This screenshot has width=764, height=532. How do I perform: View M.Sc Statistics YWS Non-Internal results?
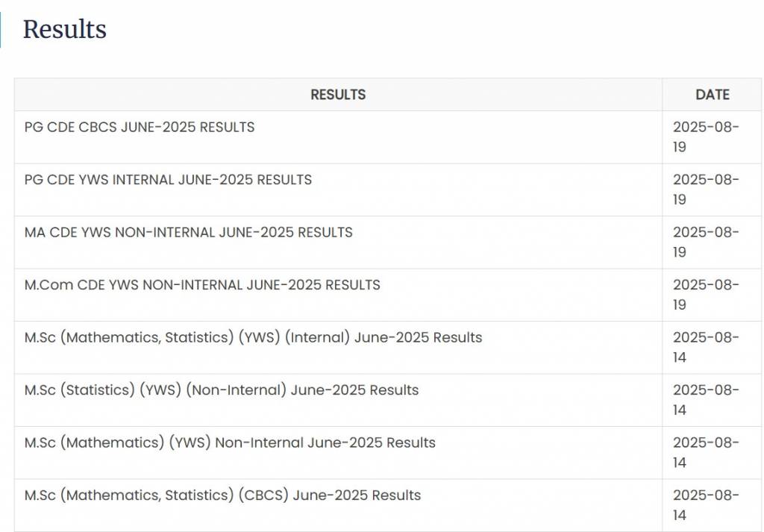[222, 390]
